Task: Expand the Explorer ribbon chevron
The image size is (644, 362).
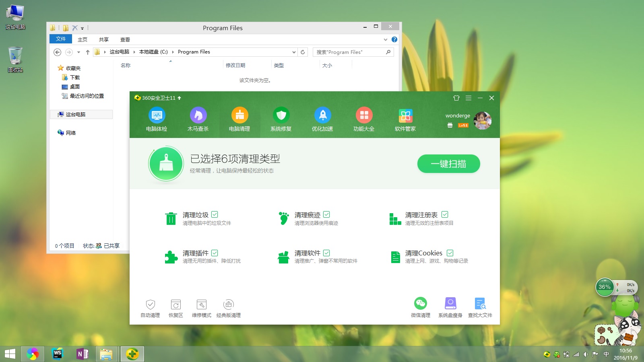Action: point(386,39)
